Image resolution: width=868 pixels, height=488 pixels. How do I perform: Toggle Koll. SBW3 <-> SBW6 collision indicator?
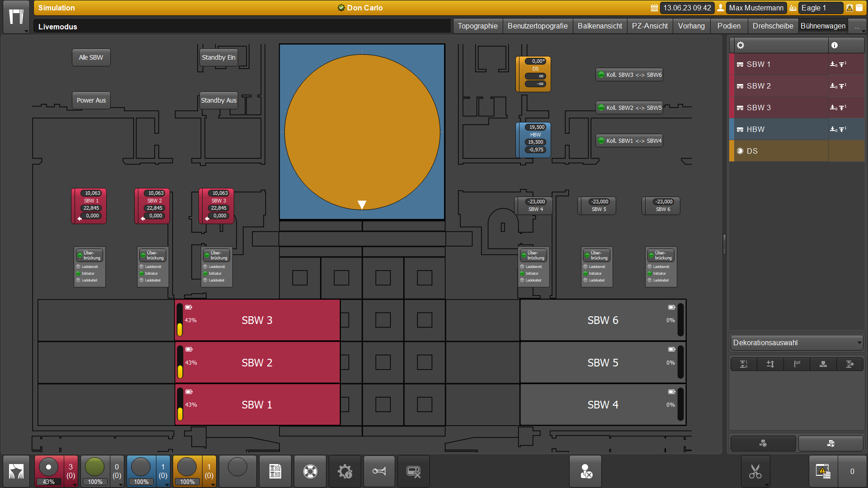tap(629, 75)
